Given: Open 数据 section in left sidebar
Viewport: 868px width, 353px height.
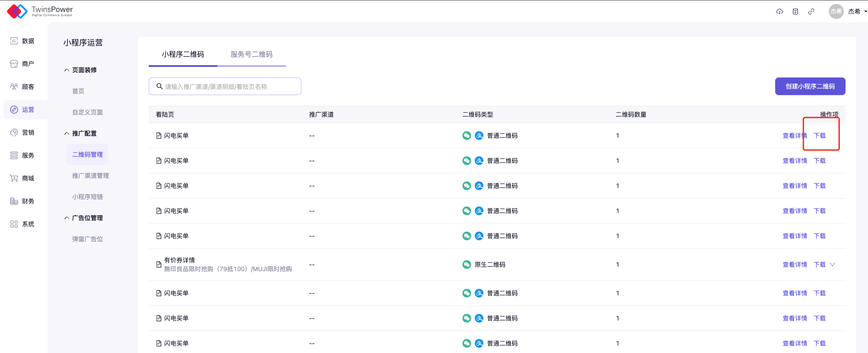Looking at the screenshot, I should click(x=22, y=41).
